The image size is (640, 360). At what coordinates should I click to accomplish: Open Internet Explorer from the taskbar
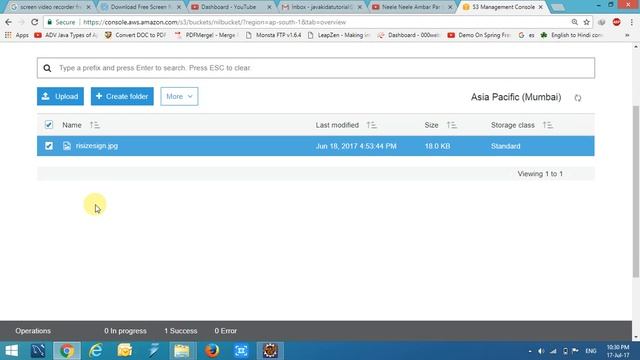pos(96,351)
